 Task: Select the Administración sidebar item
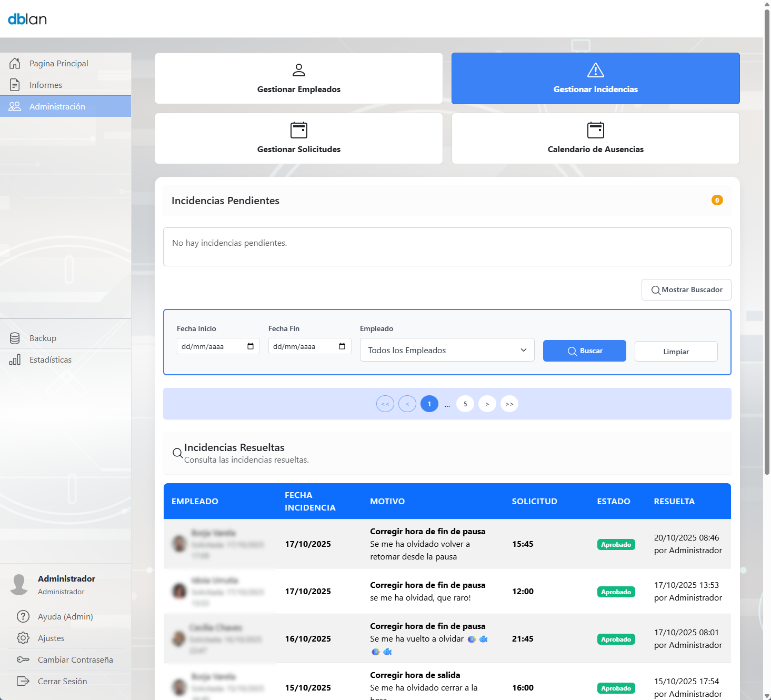pos(65,106)
